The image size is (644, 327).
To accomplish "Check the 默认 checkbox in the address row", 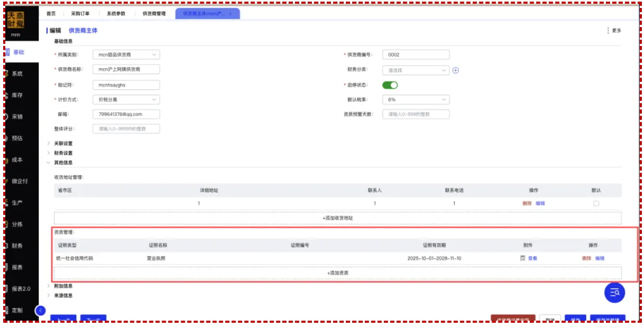I will [x=596, y=204].
